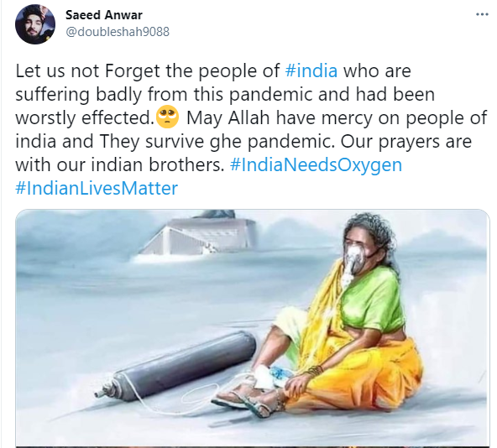Click the grey oxygen cylinder in the illustration

[x=176, y=367]
